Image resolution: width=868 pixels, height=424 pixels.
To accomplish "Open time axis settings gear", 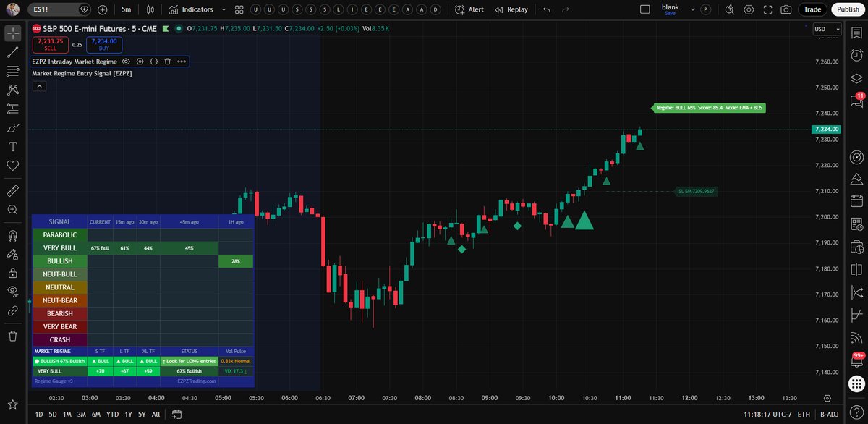I will 827,398.
